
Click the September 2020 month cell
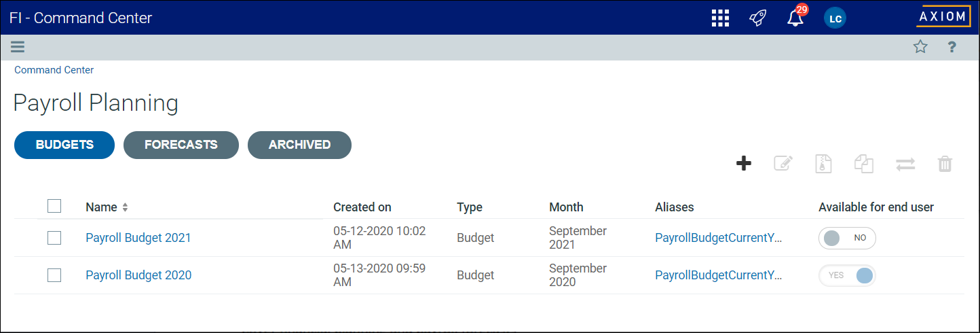click(x=578, y=275)
